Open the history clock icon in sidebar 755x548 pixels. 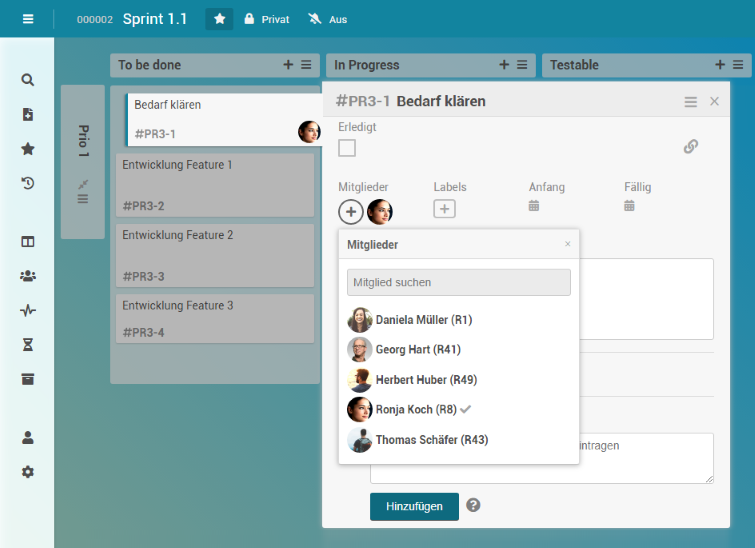[x=28, y=183]
